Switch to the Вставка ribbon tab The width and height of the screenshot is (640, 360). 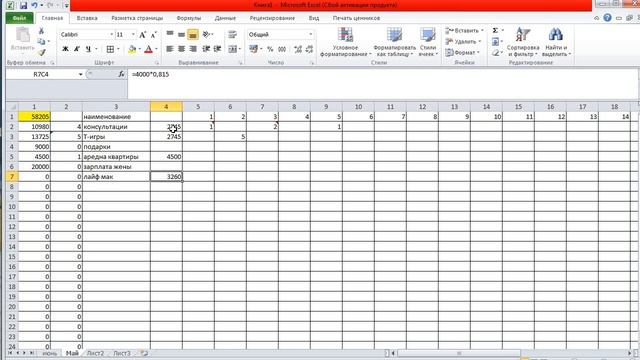click(87, 18)
